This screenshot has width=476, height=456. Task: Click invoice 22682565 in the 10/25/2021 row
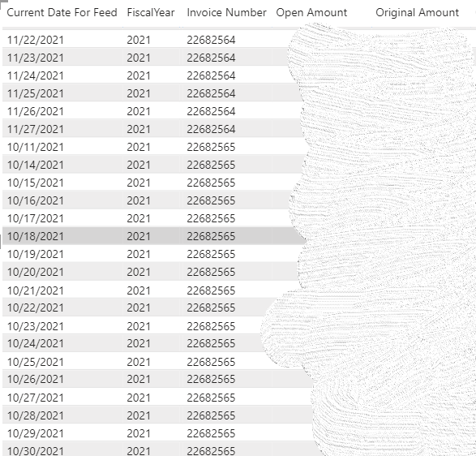(211, 362)
